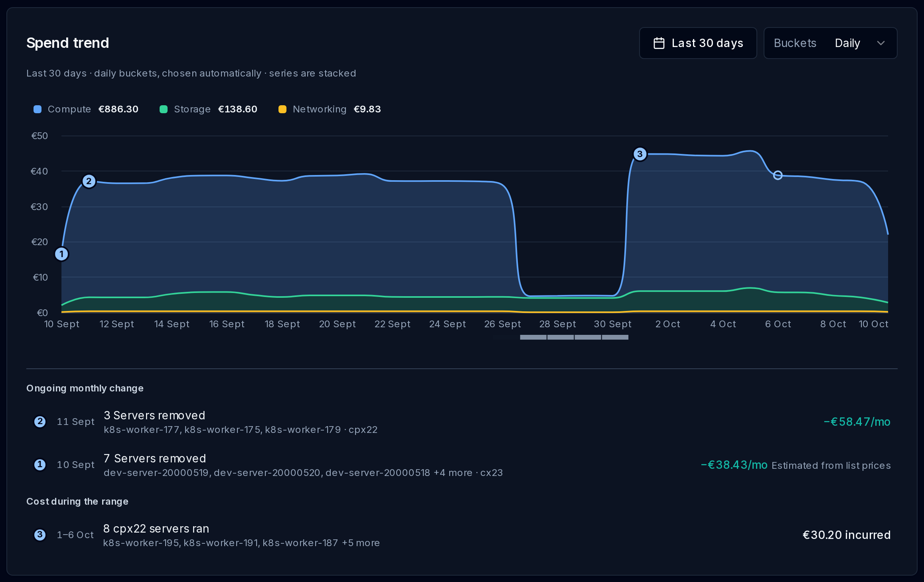Click the numbered badge 3 in cost list
Screen dimensions: 924x582
(40, 535)
